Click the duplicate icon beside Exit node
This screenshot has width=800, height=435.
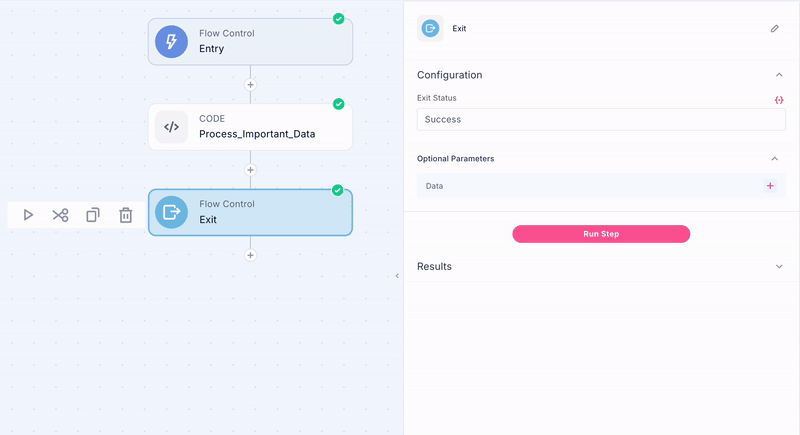coord(93,215)
